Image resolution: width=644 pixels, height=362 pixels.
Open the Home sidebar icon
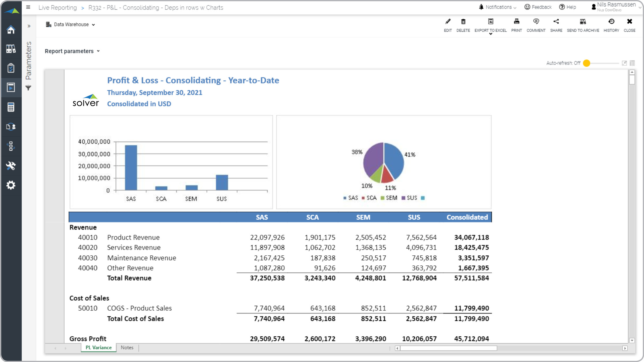11,30
